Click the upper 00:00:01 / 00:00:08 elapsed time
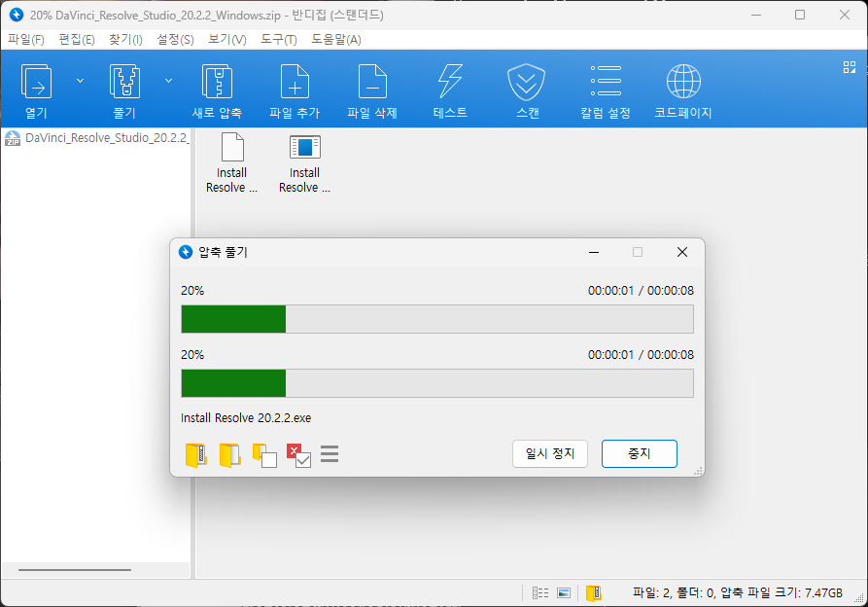Screen dimensions: 868x607 pyautogui.click(x=641, y=291)
